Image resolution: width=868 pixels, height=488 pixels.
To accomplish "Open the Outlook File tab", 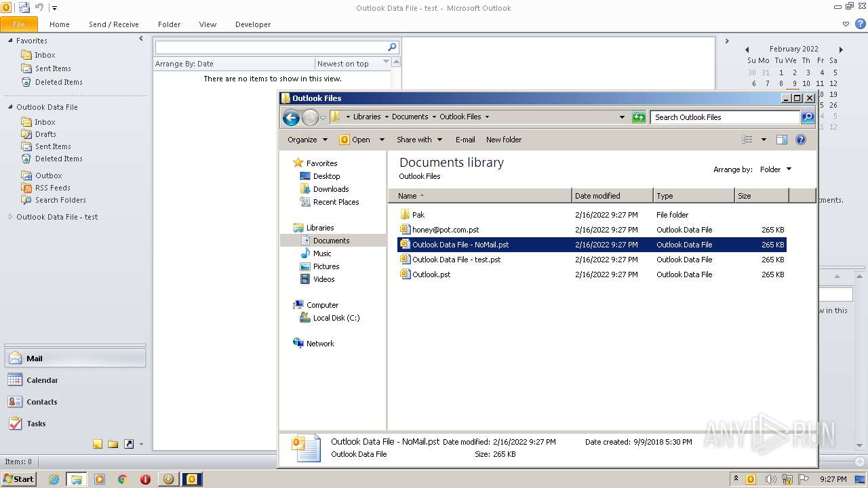I will (x=19, y=24).
